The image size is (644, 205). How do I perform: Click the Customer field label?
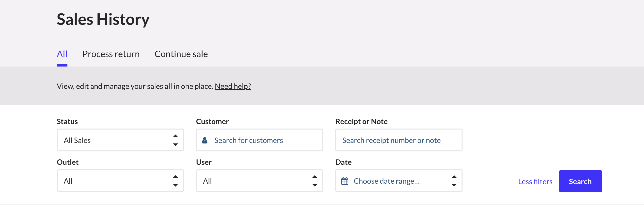click(x=212, y=122)
